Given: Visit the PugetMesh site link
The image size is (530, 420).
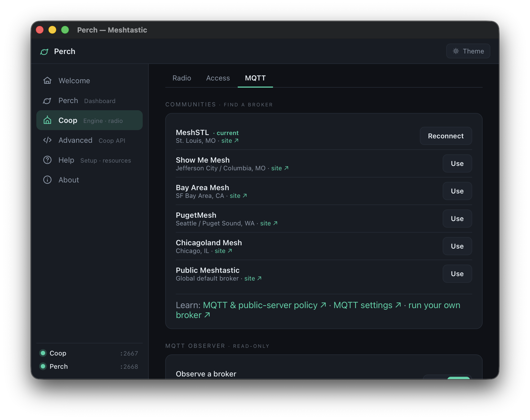Looking at the screenshot, I should click(269, 223).
